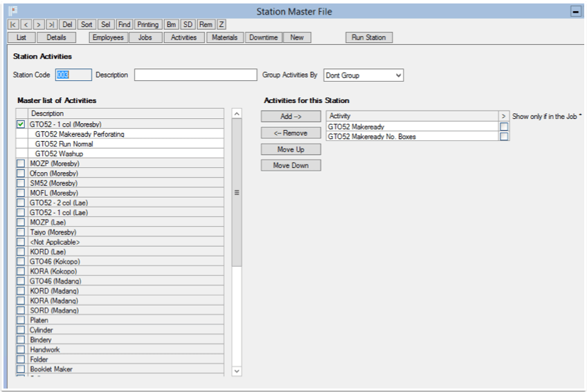
Task: Click the Add --> button
Action: (x=291, y=116)
